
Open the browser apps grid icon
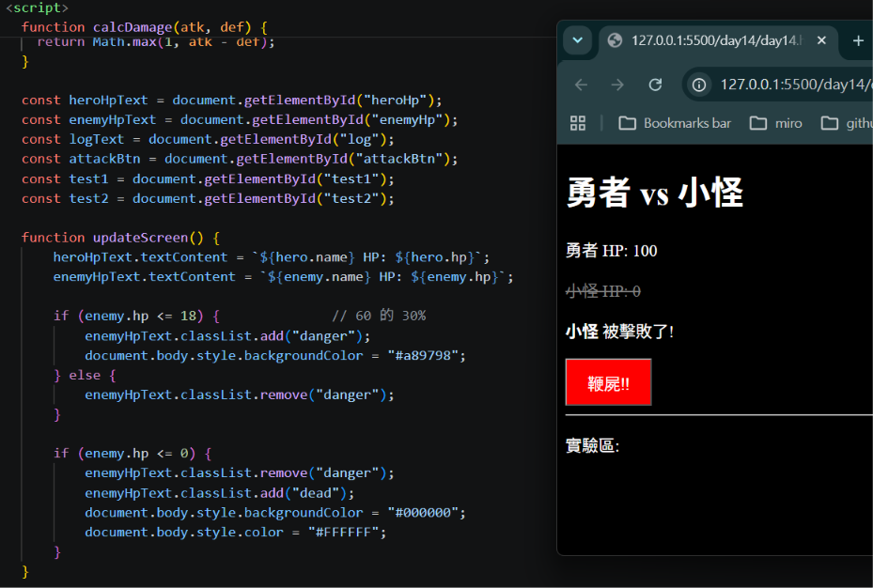coord(578,123)
